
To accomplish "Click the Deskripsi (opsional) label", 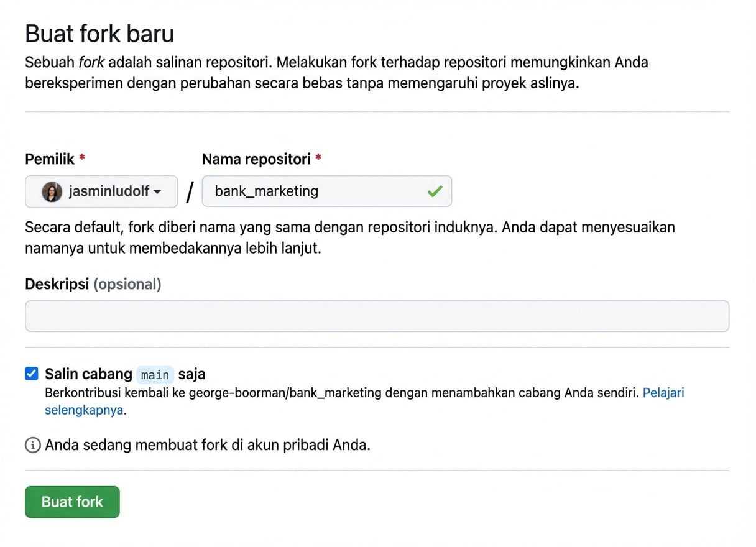I will (93, 285).
